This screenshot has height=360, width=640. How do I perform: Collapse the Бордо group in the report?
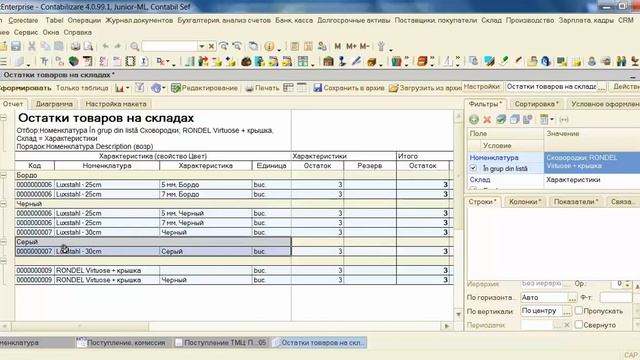[x=3, y=175]
